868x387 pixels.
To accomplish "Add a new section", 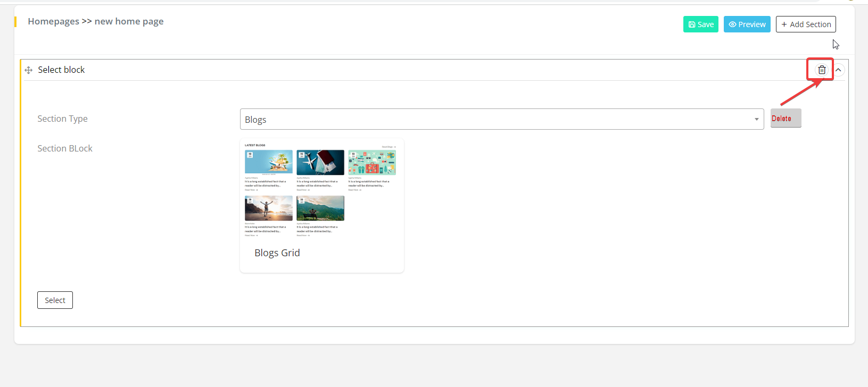I will [x=806, y=24].
